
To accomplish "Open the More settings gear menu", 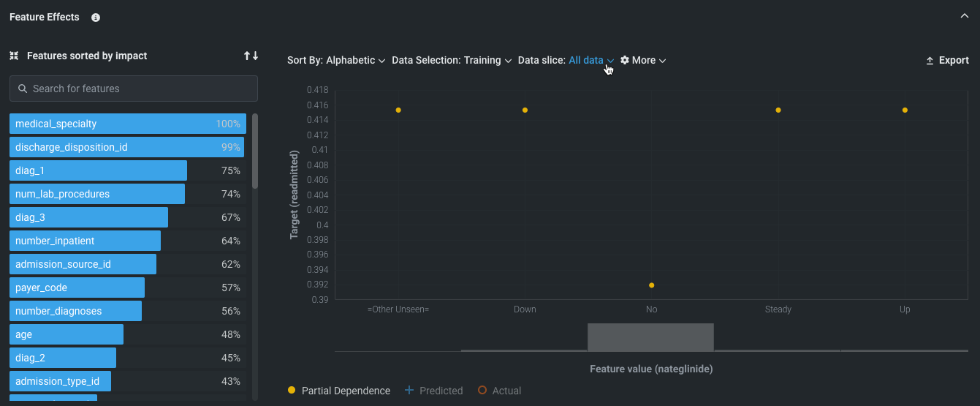I will 643,61.
